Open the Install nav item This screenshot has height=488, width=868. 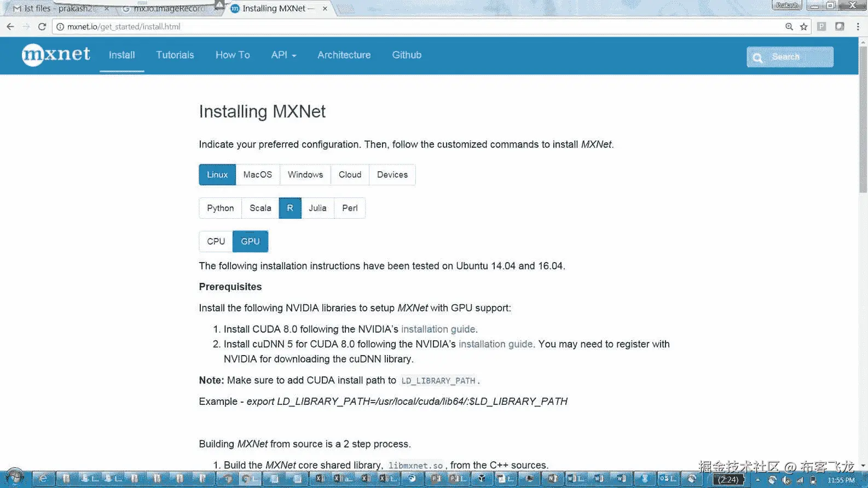click(x=121, y=55)
